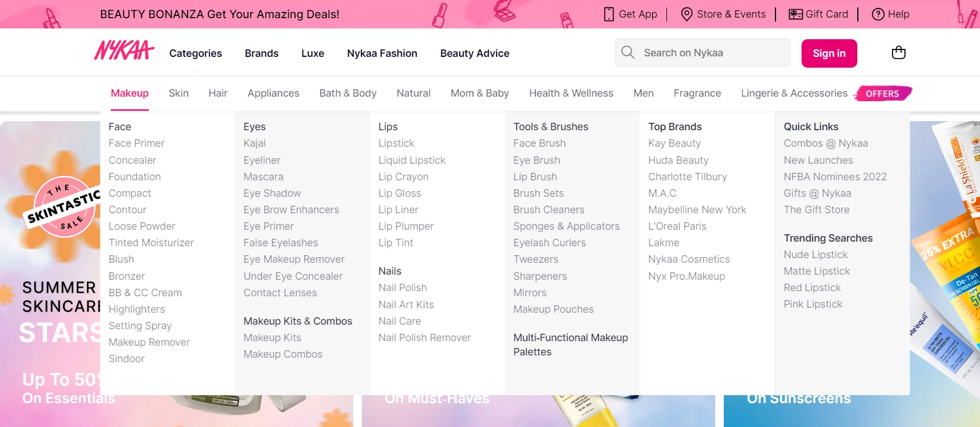Click the Skintastic Sale summer skincare banner

point(50,273)
